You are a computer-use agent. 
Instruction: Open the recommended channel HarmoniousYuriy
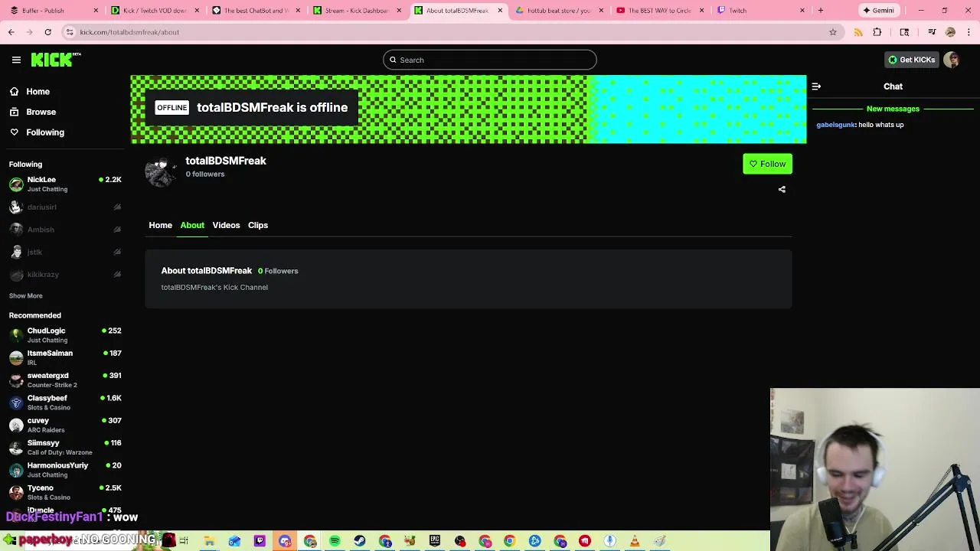coord(65,470)
